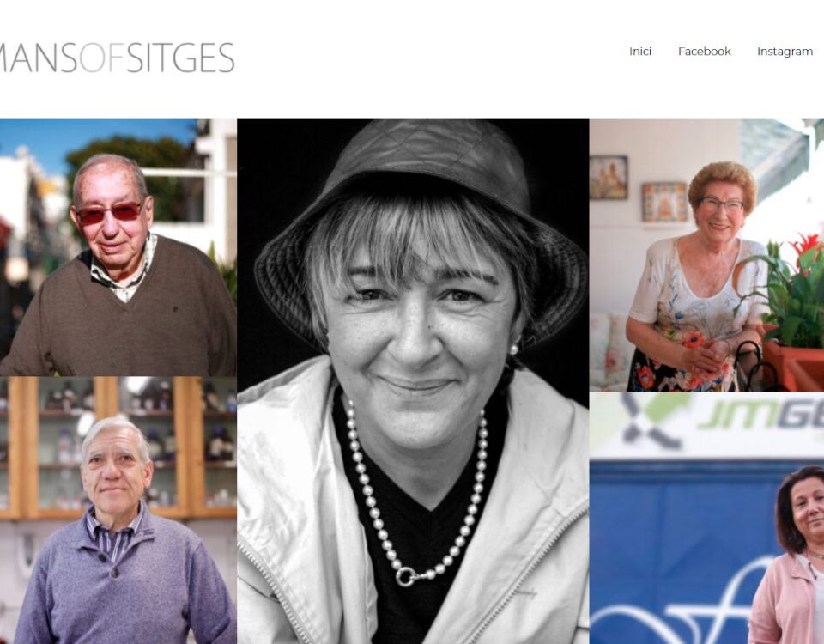Open the Instagram navigation link

click(785, 52)
